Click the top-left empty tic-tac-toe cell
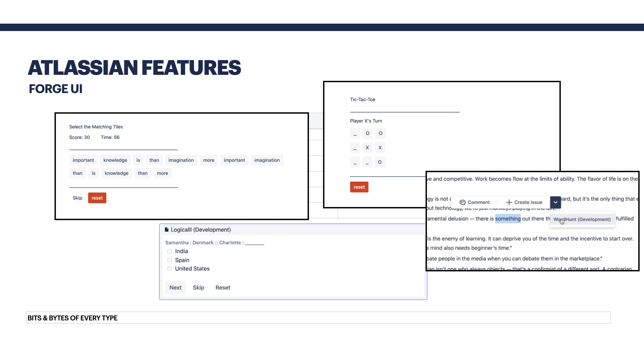This screenshot has width=644, height=350. pos(355,133)
